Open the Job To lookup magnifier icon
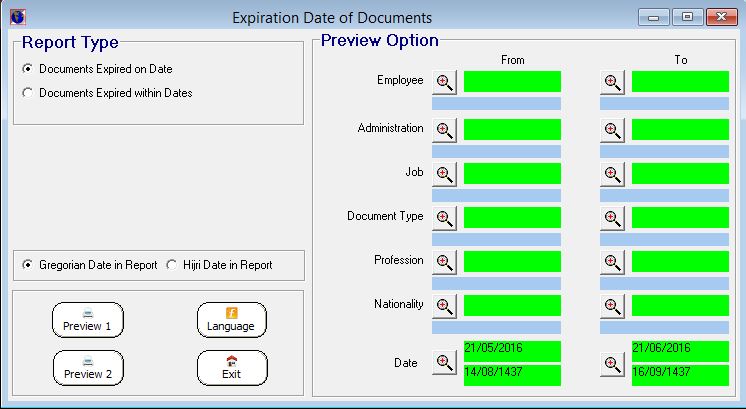 (x=613, y=174)
